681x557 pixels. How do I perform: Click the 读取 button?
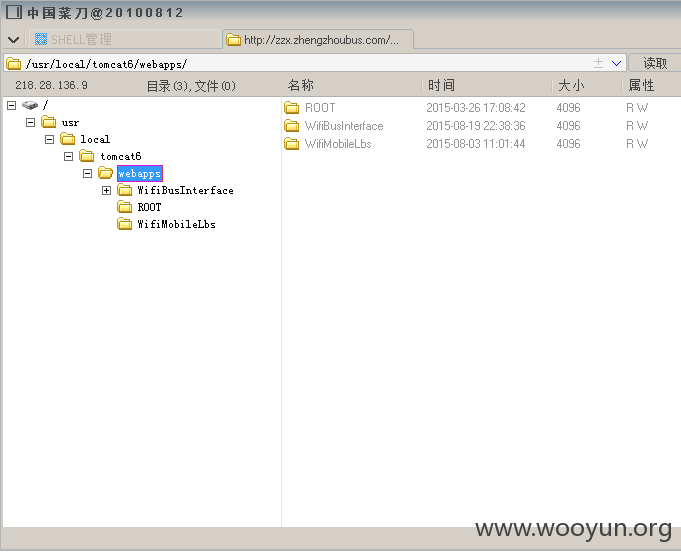[x=655, y=63]
